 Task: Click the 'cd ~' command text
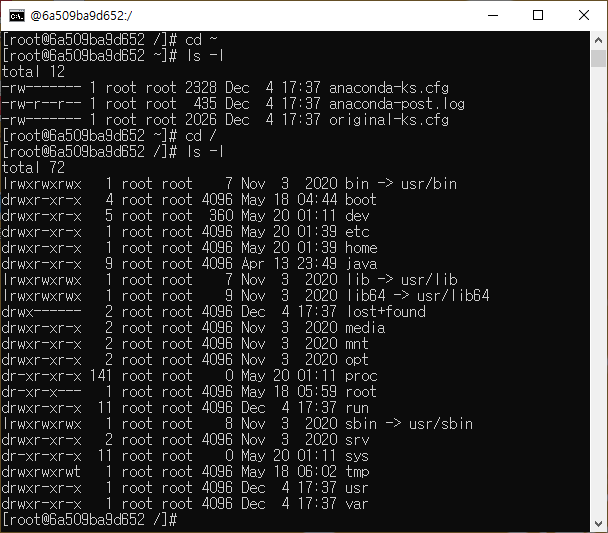point(201,40)
